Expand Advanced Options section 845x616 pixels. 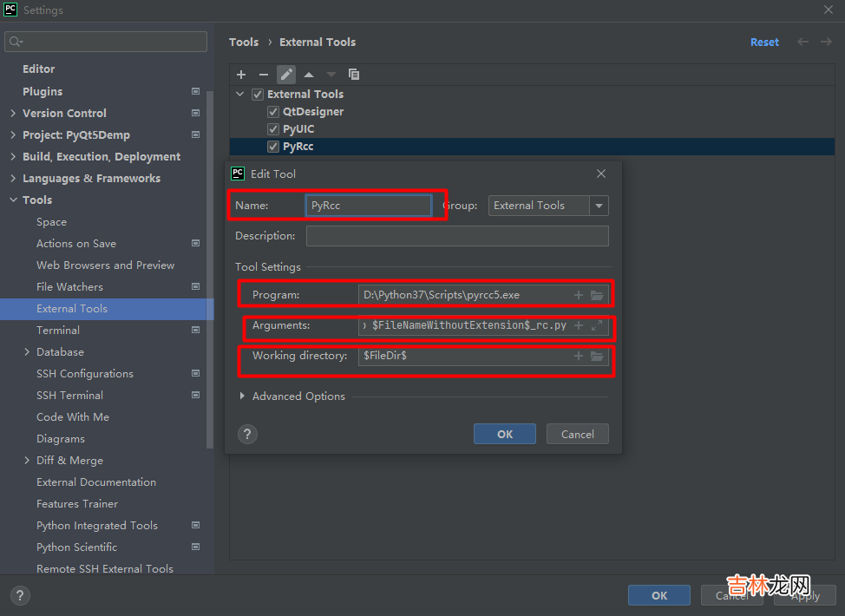click(242, 396)
